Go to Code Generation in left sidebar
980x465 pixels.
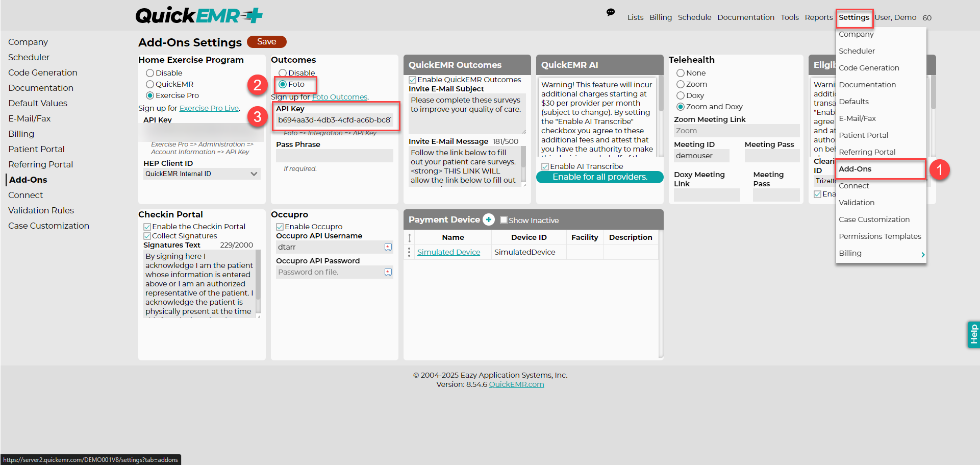(x=43, y=72)
